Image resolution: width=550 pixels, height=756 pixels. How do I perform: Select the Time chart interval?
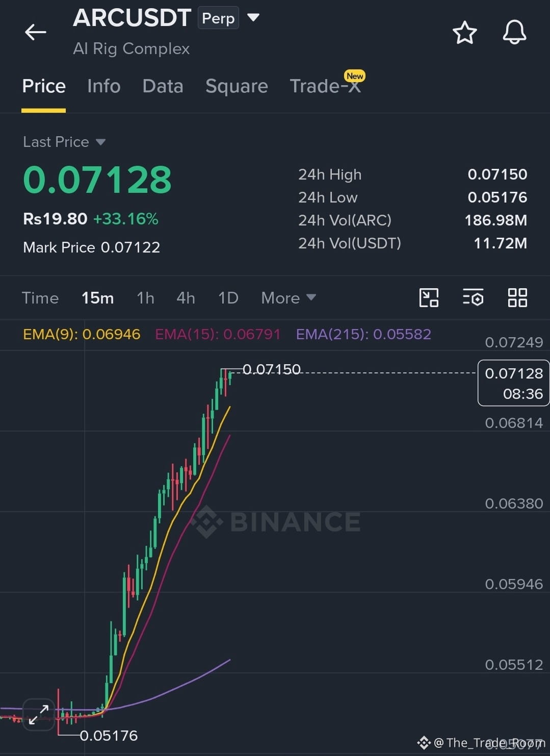(x=40, y=298)
